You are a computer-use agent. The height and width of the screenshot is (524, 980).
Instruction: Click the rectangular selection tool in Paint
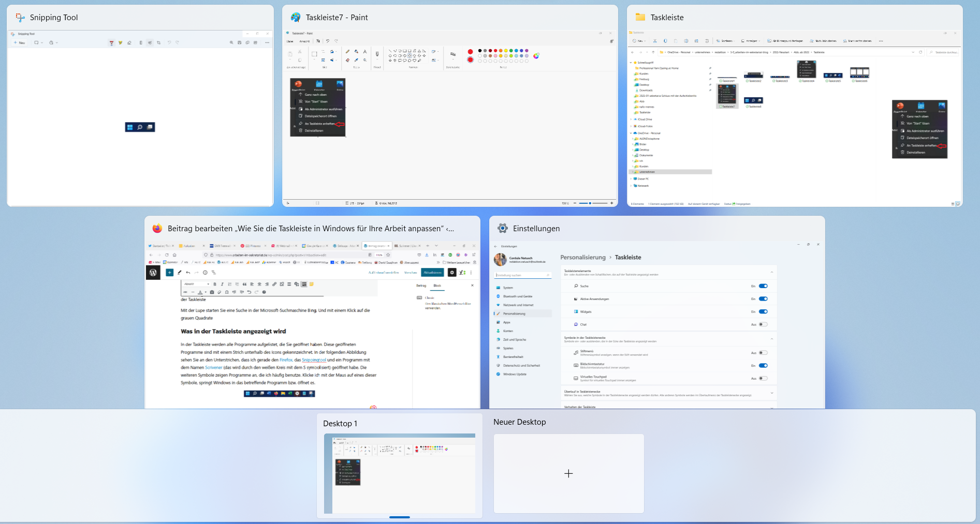click(x=314, y=54)
